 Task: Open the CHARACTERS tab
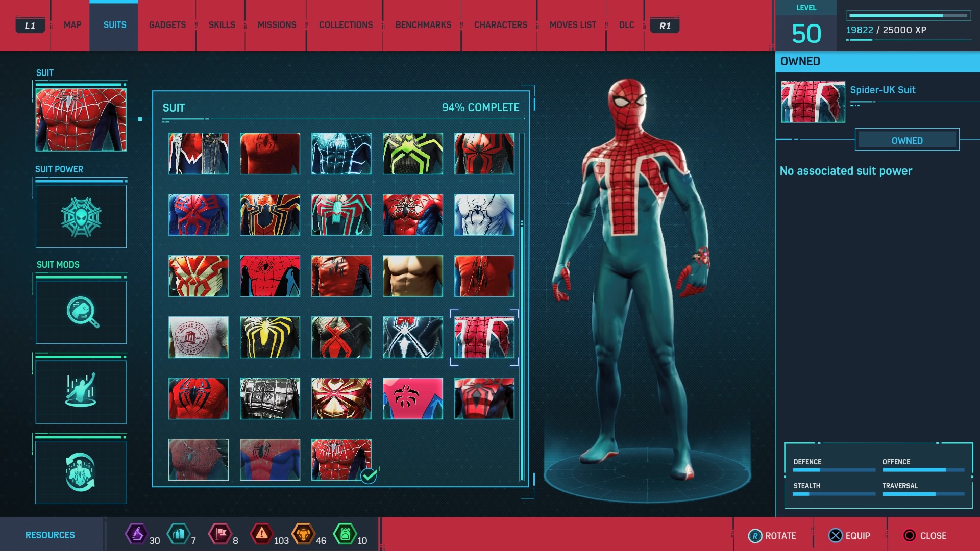pos(500,25)
